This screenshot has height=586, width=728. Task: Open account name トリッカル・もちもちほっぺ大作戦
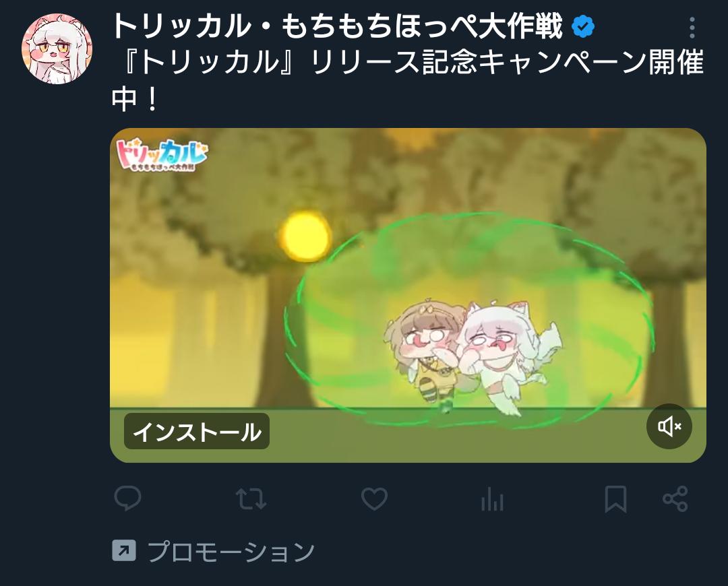click(x=337, y=26)
